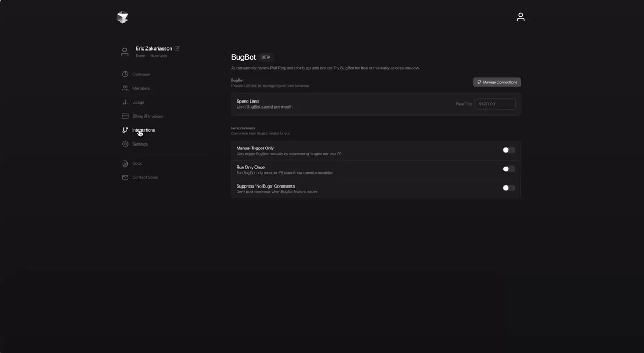
Task: Click the Cursor cube logo
Action: [122, 17]
